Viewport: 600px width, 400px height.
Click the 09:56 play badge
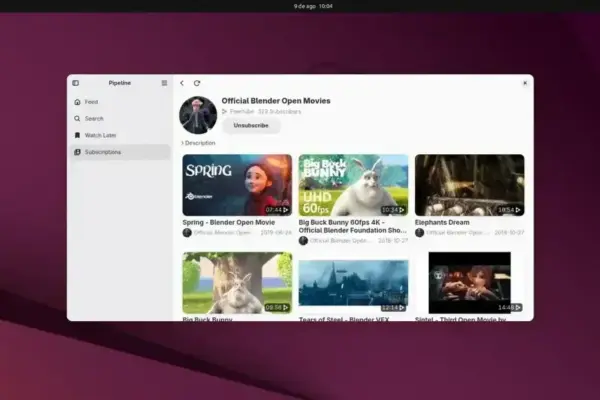[x=277, y=307]
